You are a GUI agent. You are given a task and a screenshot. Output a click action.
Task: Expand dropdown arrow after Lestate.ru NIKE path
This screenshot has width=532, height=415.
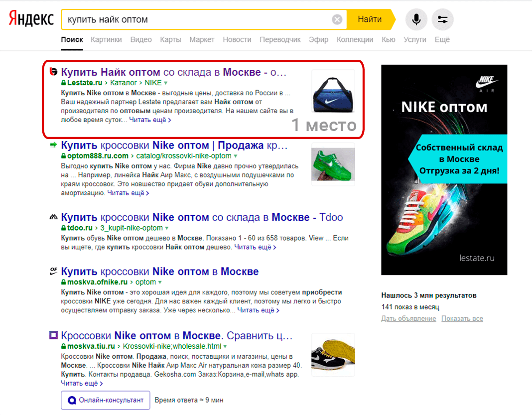pyautogui.click(x=165, y=83)
